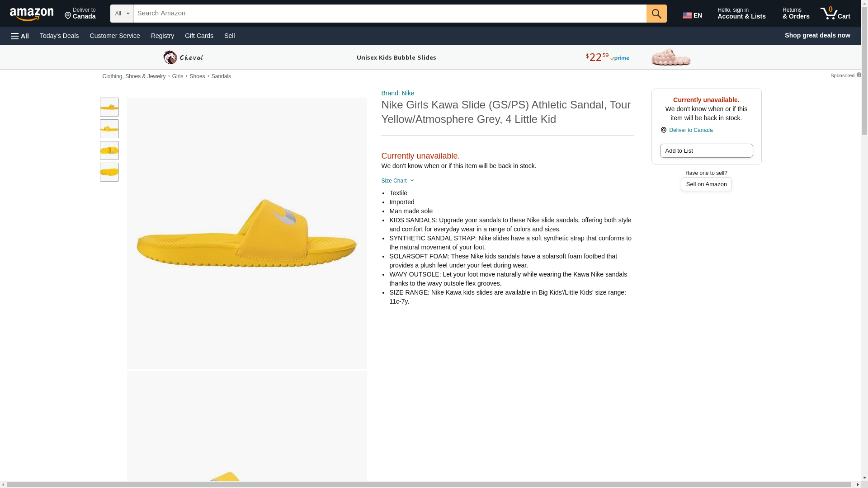Expand the search category All dropdown
Image resolution: width=868 pixels, height=488 pixels.
[x=122, y=14]
